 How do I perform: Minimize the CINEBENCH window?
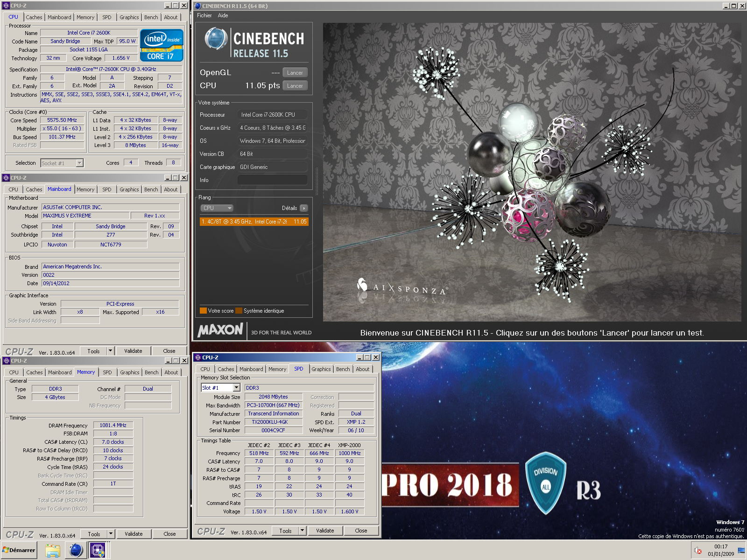pyautogui.click(x=726, y=6)
